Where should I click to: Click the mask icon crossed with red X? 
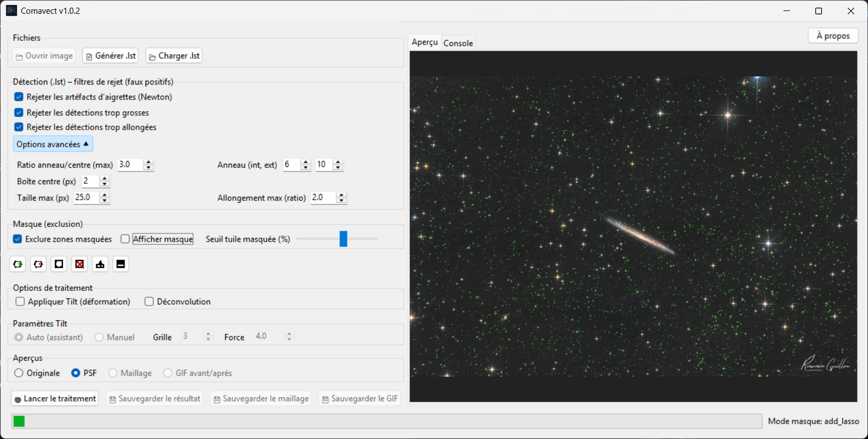coord(80,264)
